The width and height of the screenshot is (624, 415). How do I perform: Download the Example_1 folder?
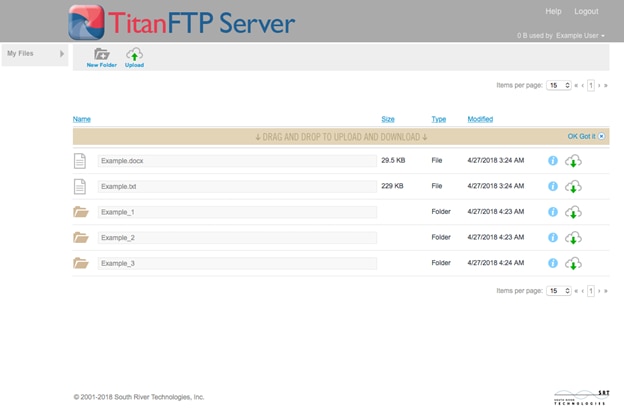pyautogui.click(x=573, y=212)
